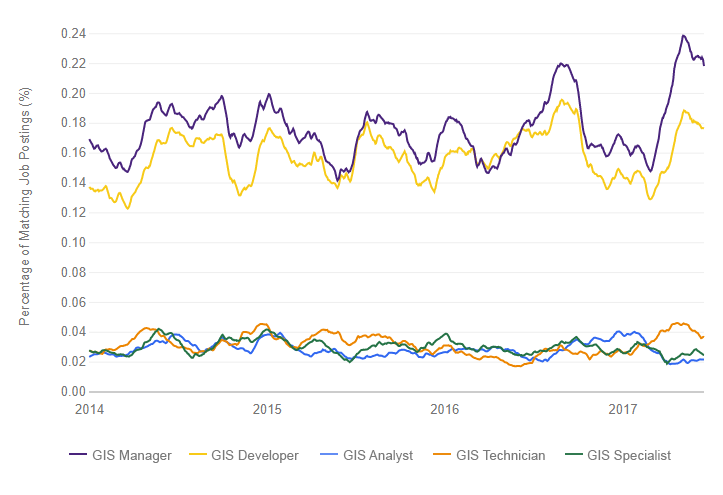Click the 0.16 y-axis tick label
723x495 pixels.
pos(72,153)
